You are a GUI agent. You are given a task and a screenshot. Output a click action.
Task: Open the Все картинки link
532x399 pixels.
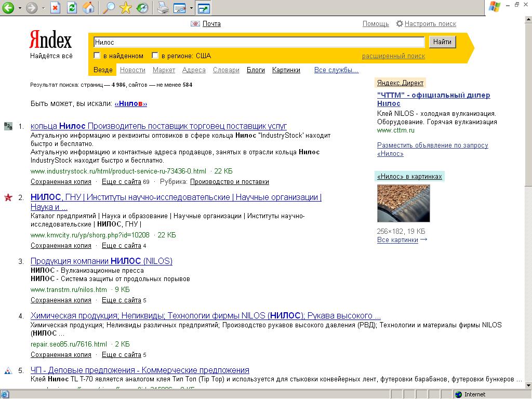coord(397,240)
